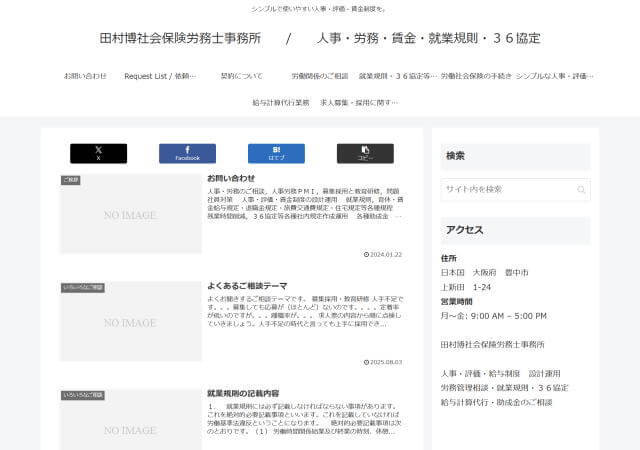The height and width of the screenshot is (450, 640).
Task: Open 労働関係のご相談 menu item
Action: click(x=320, y=76)
